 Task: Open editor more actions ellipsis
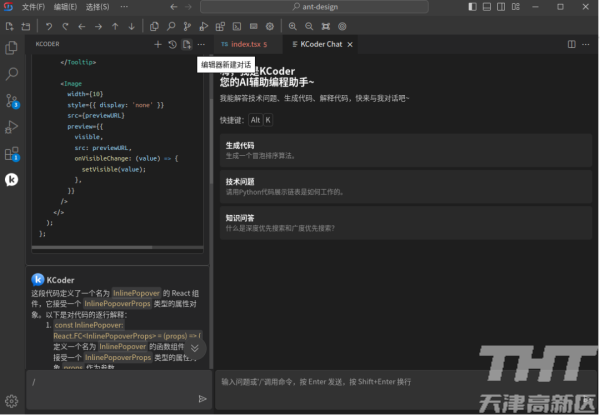coord(585,44)
